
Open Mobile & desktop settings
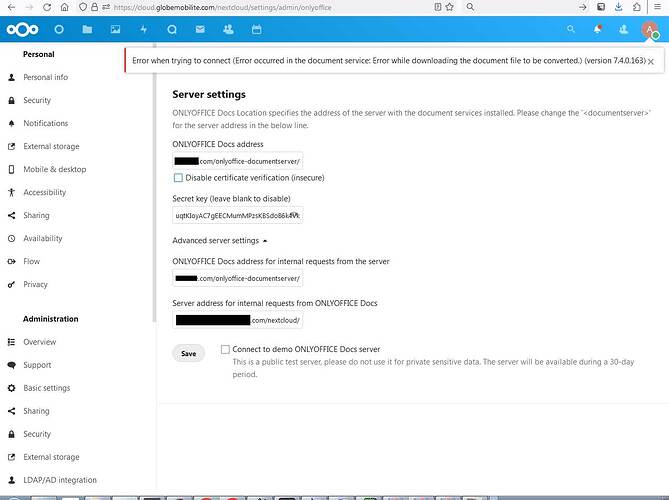click(x=55, y=169)
